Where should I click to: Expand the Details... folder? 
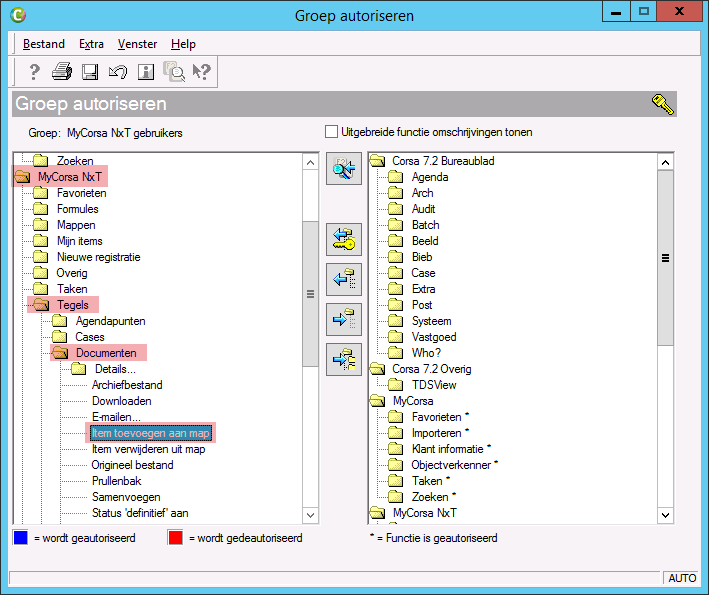click(x=79, y=369)
